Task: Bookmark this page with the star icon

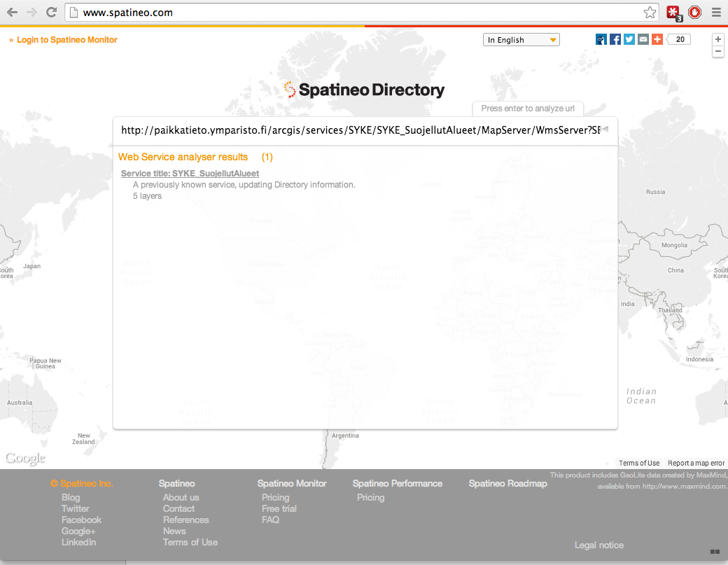Action: click(x=650, y=13)
